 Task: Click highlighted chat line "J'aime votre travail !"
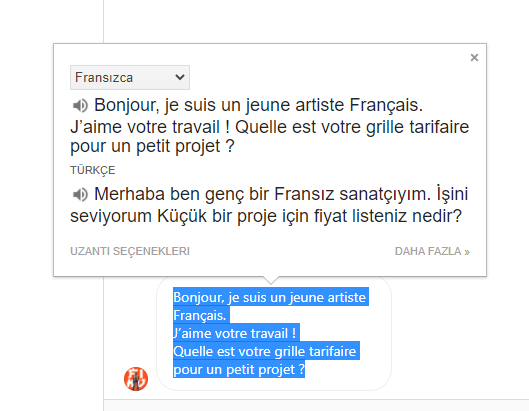[236, 333]
